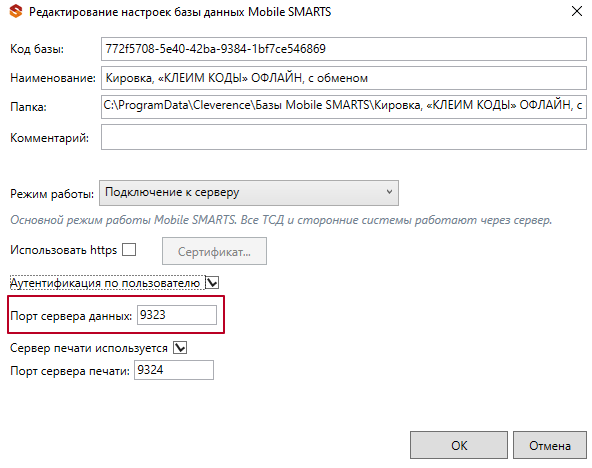Screen dimensions: 592x468
Task: Open the Сертификат... button
Action: [214, 251]
